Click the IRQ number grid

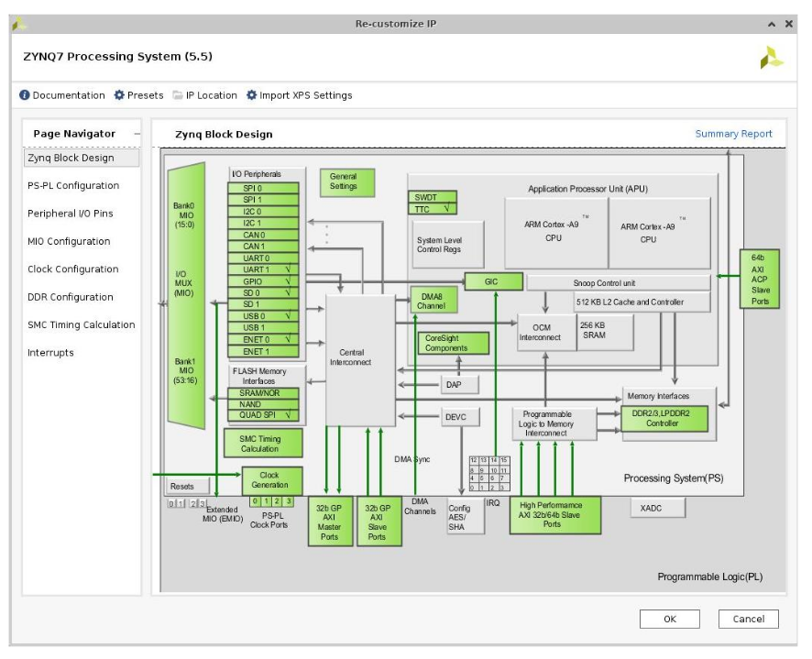(x=489, y=474)
